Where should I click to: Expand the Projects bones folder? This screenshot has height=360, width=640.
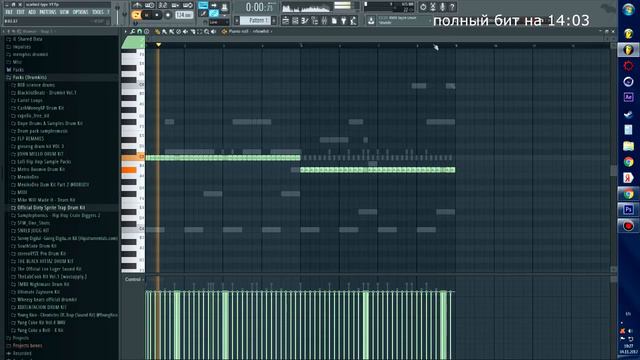pos(27,346)
